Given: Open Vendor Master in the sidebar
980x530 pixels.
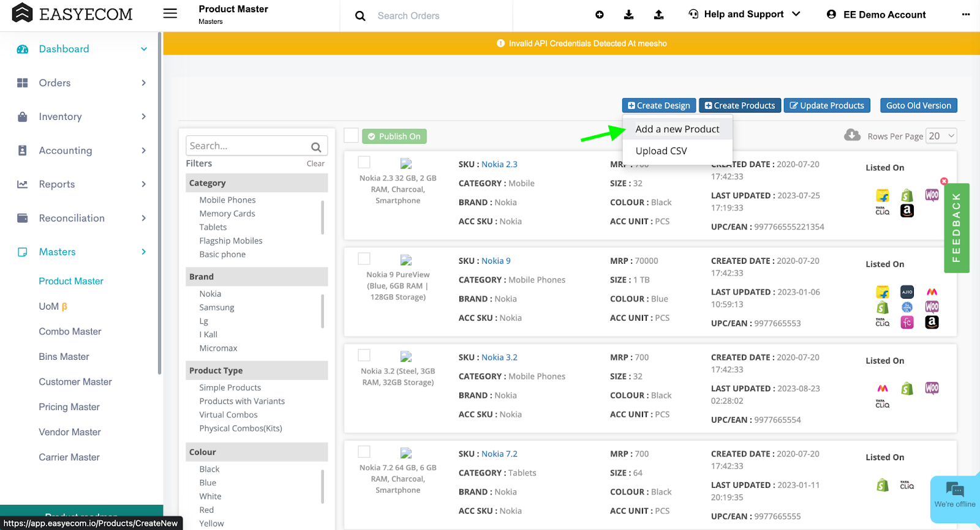Looking at the screenshot, I should [70, 432].
